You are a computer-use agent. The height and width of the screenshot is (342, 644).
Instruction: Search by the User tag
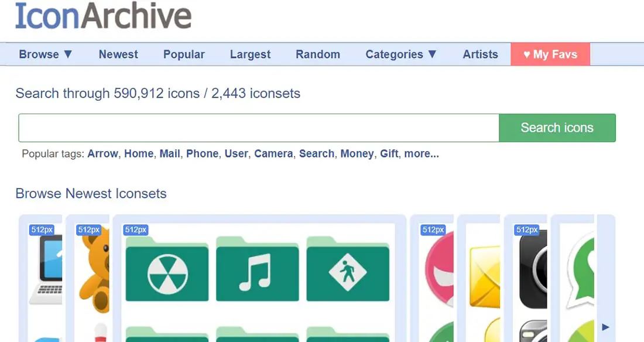(x=236, y=154)
